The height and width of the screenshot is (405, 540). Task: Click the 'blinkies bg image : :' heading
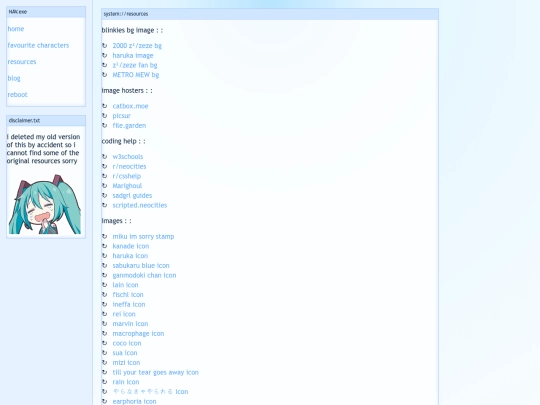coord(132,30)
